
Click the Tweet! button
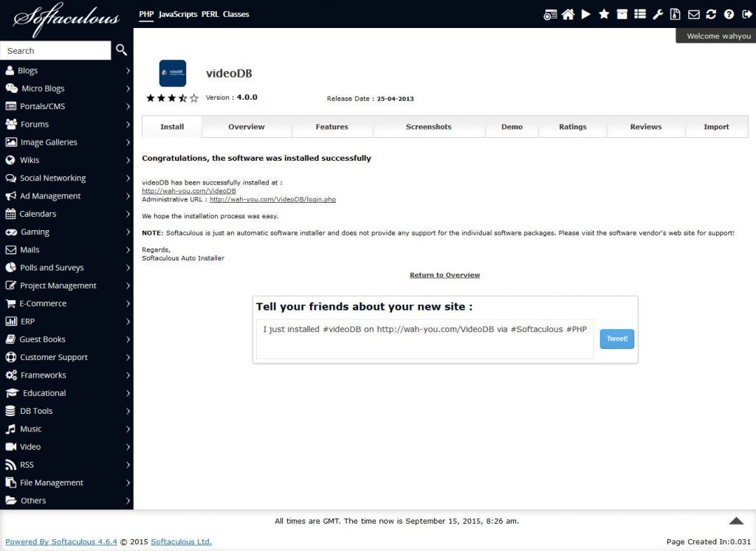[616, 339]
